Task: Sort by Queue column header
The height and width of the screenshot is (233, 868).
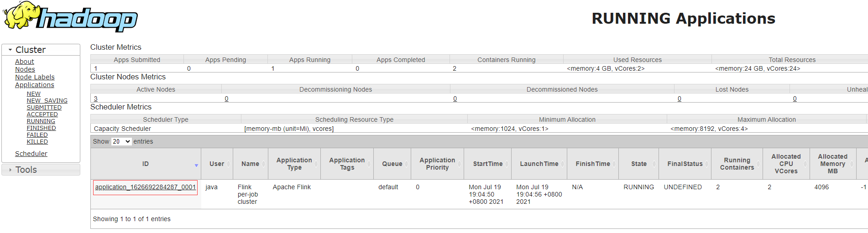Action: pyautogui.click(x=392, y=164)
